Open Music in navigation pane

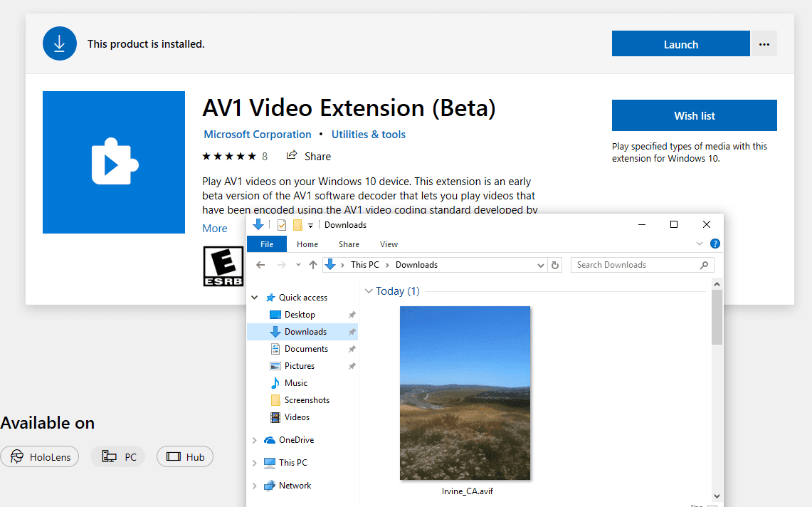pos(296,382)
